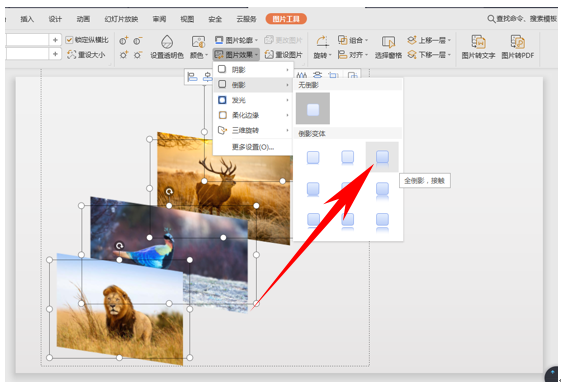
Task: Apply the highlighted 全倒影，接触 full reflection variant
Action: click(x=382, y=157)
